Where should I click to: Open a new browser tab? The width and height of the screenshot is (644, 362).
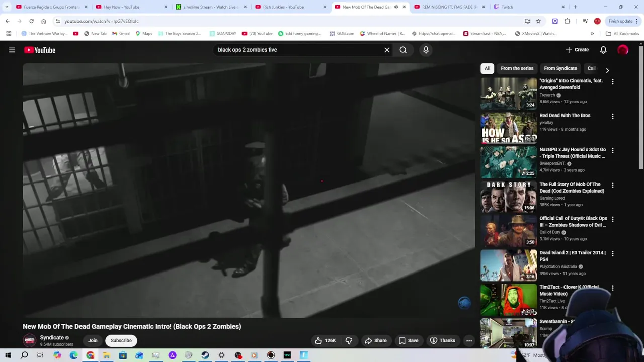click(x=575, y=7)
